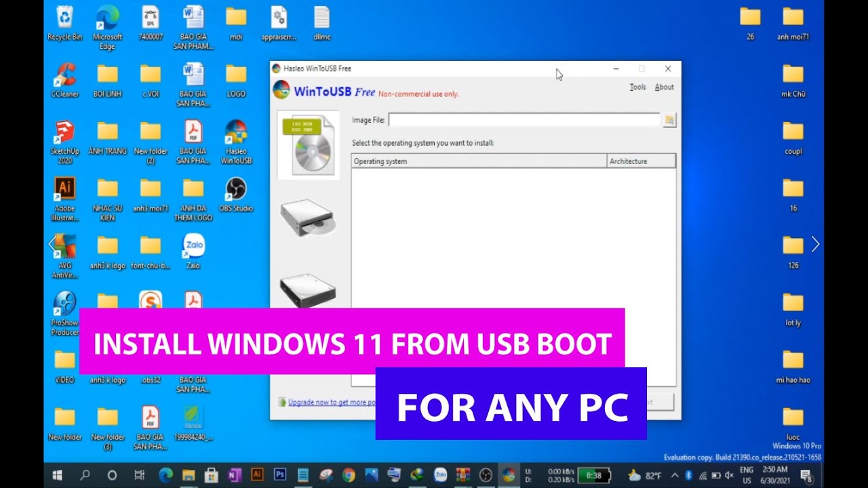Viewport: 868px width, 488px height.
Task: Open the CCleaner desktop shortcut
Action: pyautogui.click(x=64, y=80)
